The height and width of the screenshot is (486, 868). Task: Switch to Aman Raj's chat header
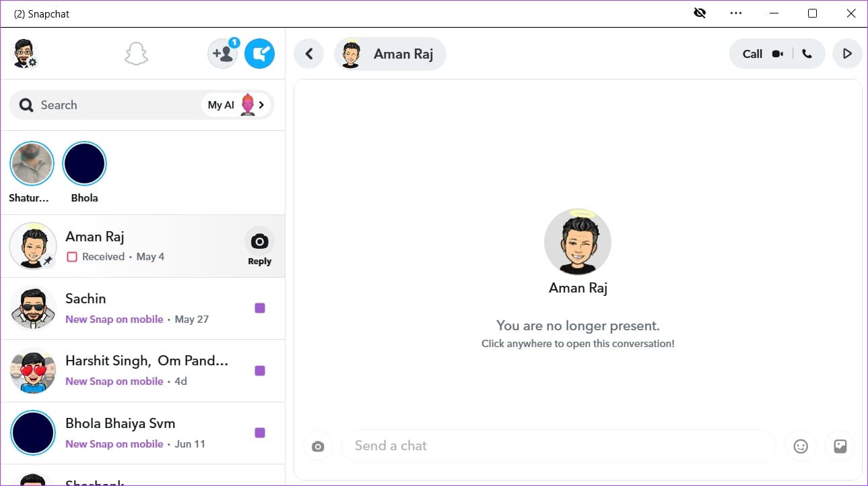pyautogui.click(x=390, y=54)
